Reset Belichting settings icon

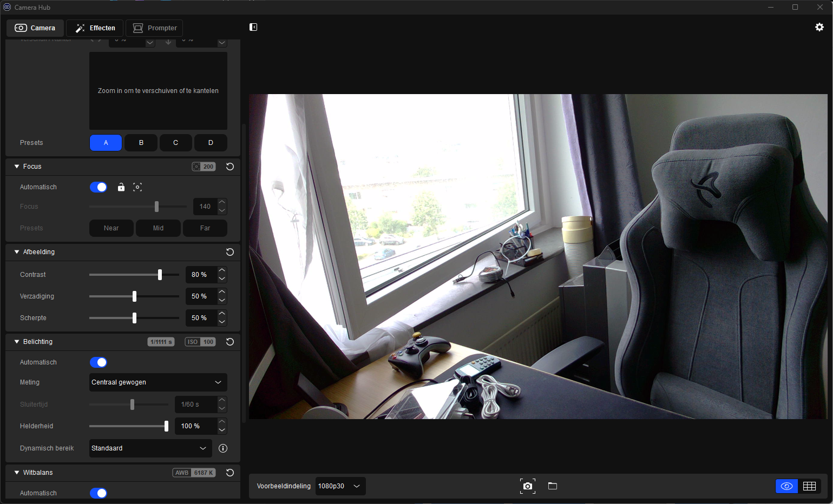click(230, 342)
